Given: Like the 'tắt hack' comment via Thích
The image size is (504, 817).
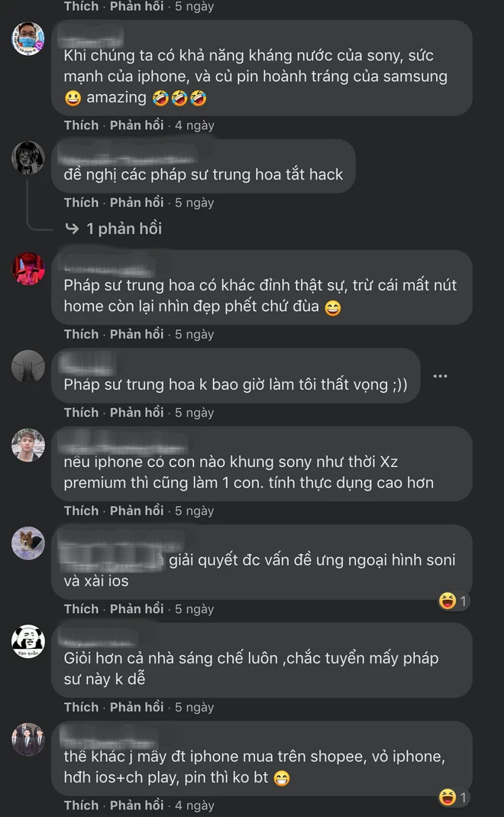Looking at the screenshot, I should click(81, 203).
